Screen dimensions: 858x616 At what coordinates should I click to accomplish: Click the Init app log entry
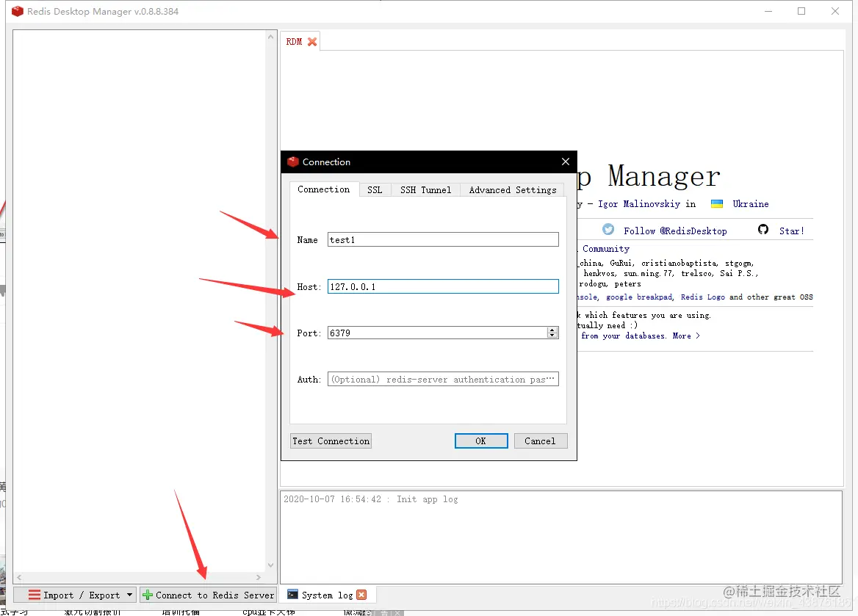pyautogui.click(x=370, y=499)
